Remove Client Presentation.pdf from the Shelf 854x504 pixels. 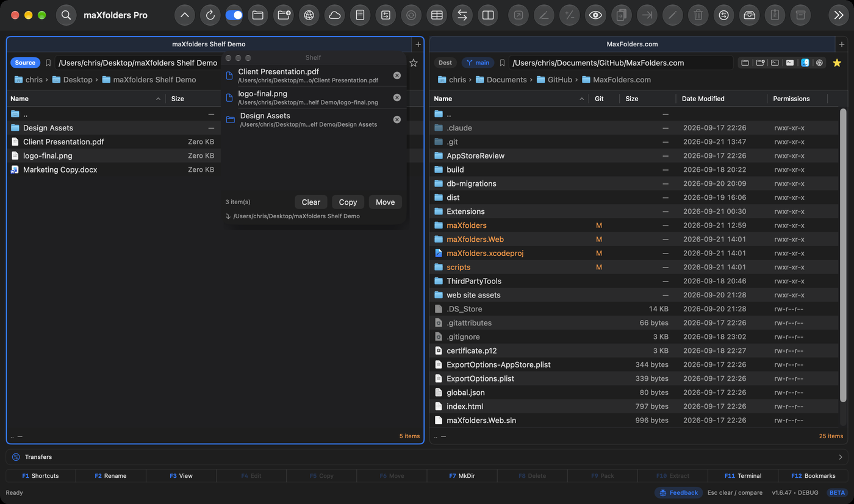coord(397,76)
